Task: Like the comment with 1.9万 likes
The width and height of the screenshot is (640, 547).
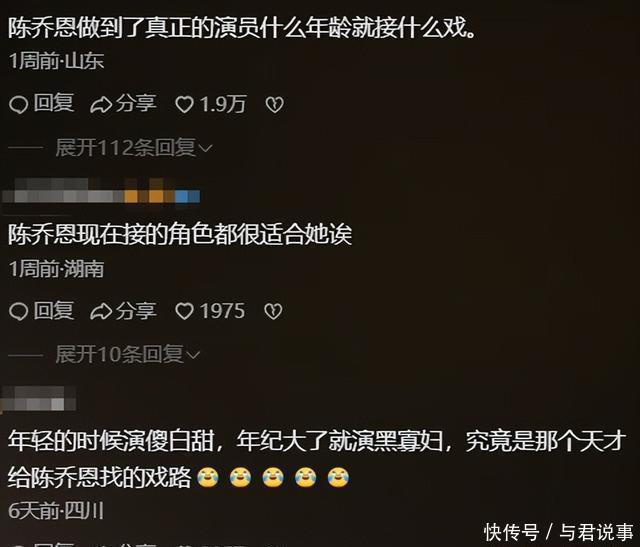Action: tap(184, 105)
